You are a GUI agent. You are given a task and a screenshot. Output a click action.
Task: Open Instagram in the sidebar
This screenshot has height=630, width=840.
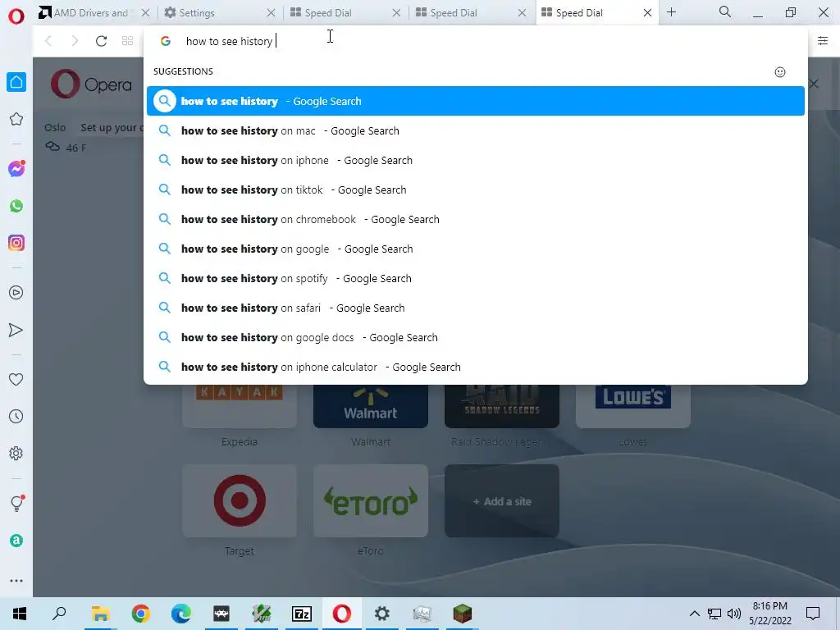coord(16,243)
